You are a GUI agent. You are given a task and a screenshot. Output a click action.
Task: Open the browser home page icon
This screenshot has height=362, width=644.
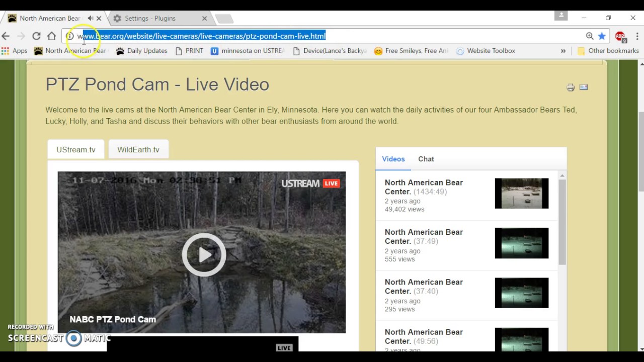[x=51, y=36]
